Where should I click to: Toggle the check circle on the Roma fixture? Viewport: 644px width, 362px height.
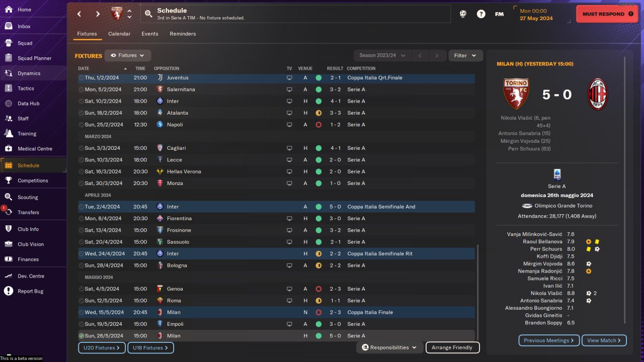[x=82, y=301]
